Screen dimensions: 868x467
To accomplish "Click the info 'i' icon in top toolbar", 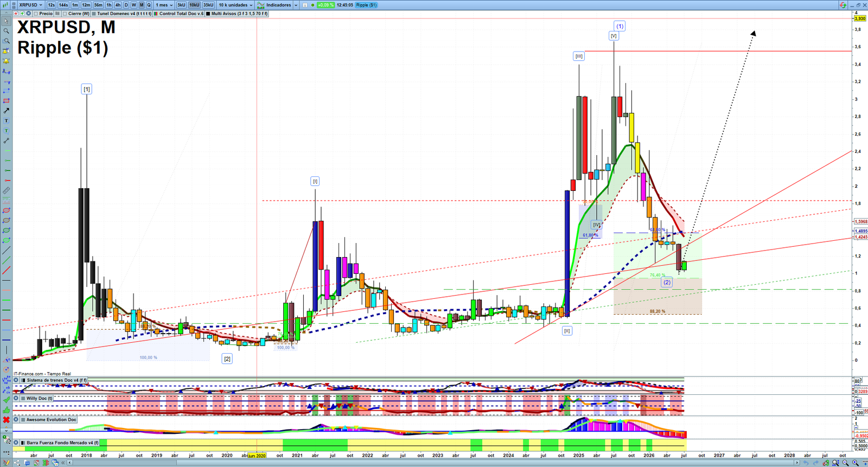I will click(305, 5).
